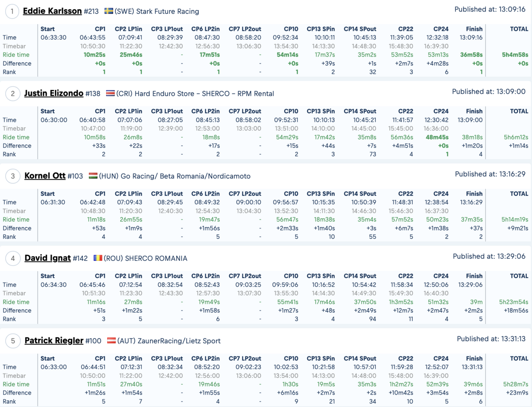Open Kornel Ott rider profile link
This screenshot has height=407, width=532.
coord(44,176)
